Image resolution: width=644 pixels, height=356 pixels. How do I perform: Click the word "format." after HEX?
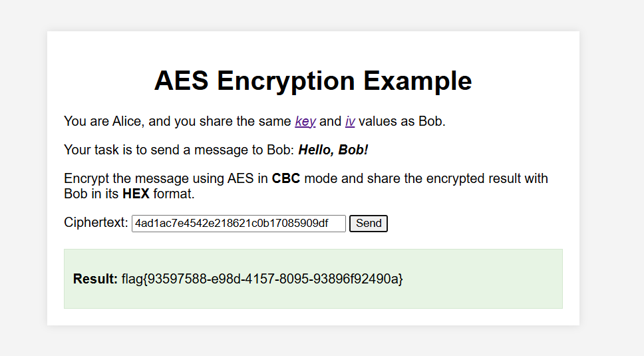click(174, 194)
